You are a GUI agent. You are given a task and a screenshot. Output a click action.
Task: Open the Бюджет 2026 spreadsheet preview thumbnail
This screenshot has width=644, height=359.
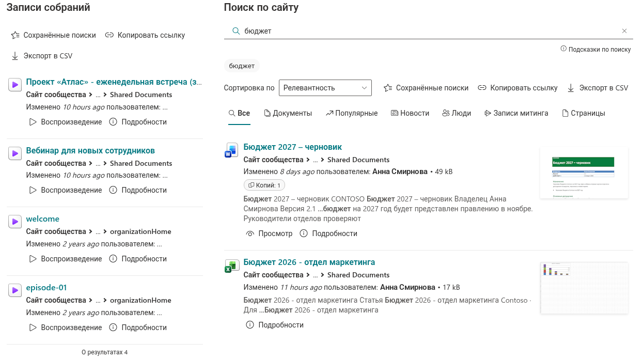(x=584, y=288)
